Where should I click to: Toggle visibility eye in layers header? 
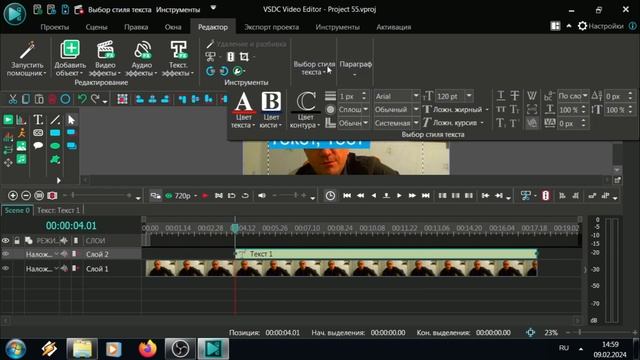coord(5,241)
